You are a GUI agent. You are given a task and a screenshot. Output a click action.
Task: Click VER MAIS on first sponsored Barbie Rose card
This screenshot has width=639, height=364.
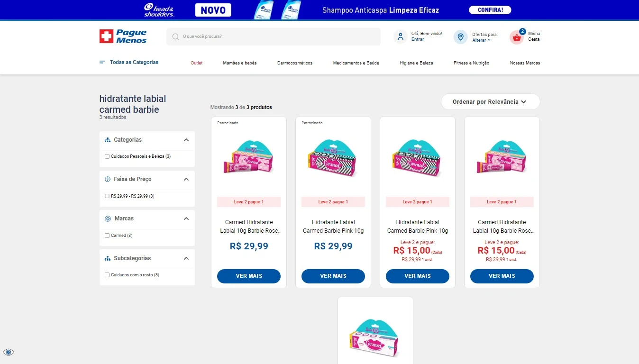tap(249, 276)
